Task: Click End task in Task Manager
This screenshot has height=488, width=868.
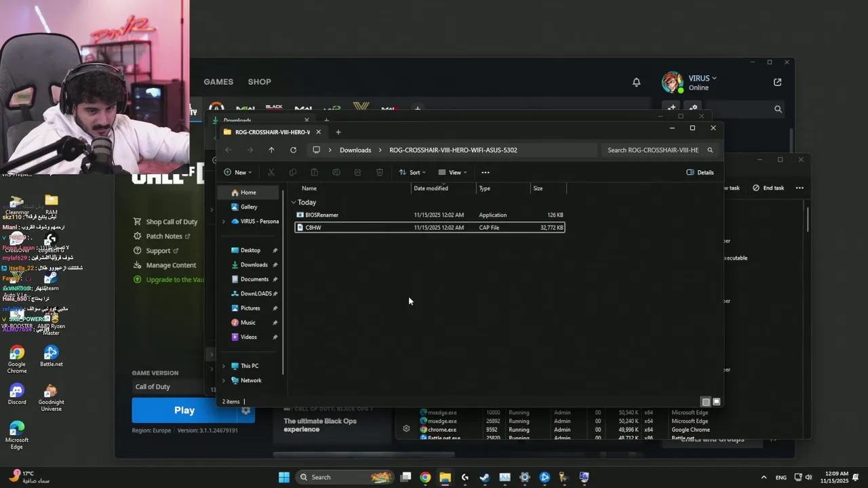Action: click(768, 188)
